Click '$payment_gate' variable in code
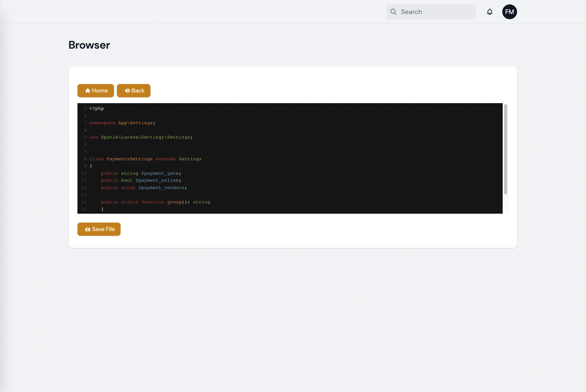The height and width of the screenshot is (392, 586). [160, 174]
